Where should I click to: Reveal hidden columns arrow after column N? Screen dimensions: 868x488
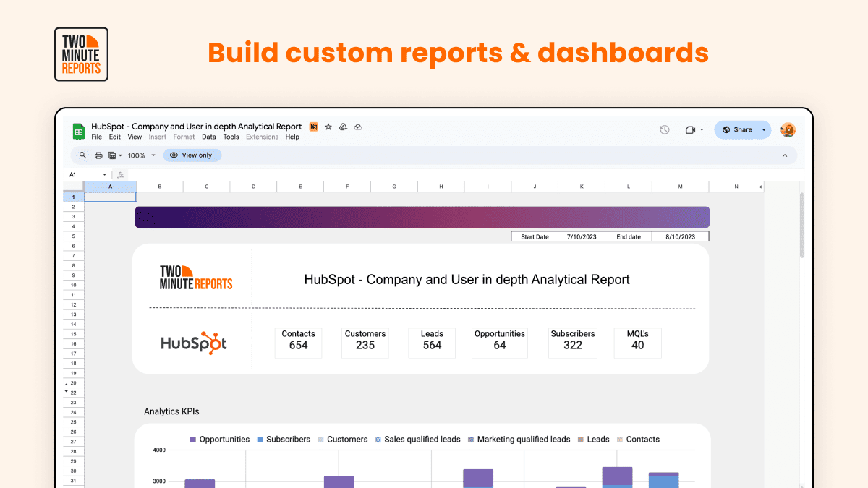click(760, 187)
